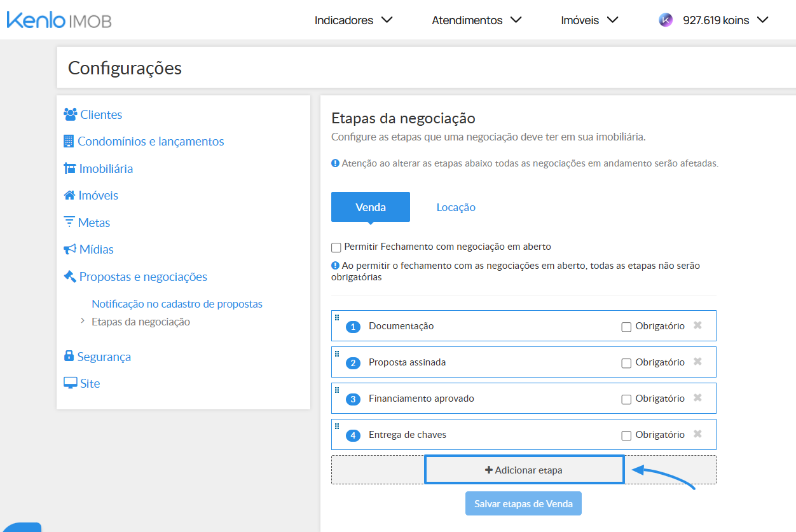Open Mídias settings section
This screenshot has width=796, height=532.
coord(97,249)
